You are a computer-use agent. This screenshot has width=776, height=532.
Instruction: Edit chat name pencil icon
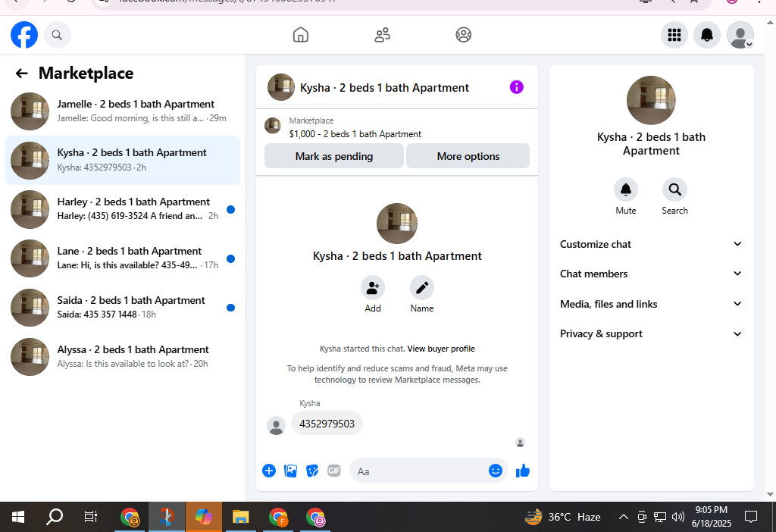tap(421, 287)
